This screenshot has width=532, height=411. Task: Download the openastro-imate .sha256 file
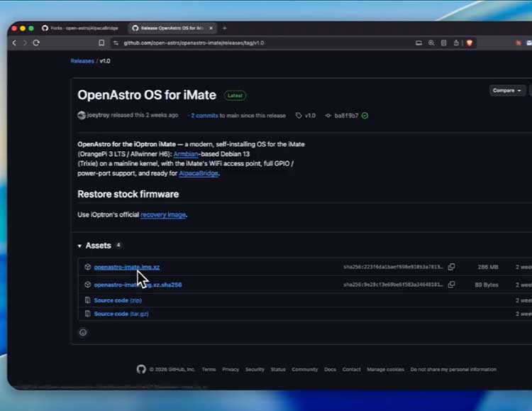pos(138,285)
